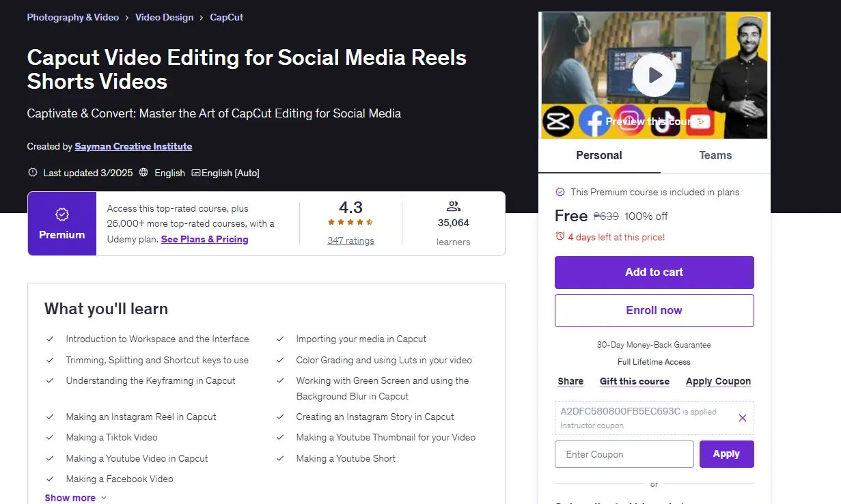Click the Facebook logo in preview thumbnail
841x504 pixels.
(594, 122)
